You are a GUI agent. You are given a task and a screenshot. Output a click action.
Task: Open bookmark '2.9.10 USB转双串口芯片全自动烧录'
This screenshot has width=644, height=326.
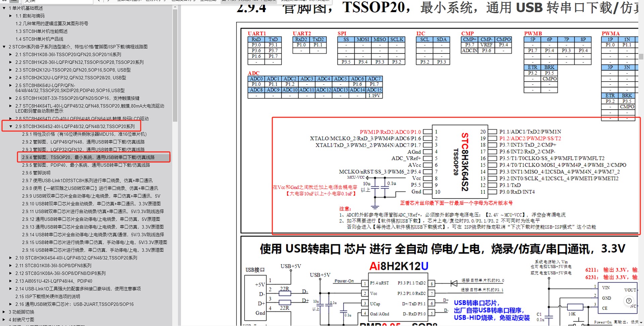point(91,204)
